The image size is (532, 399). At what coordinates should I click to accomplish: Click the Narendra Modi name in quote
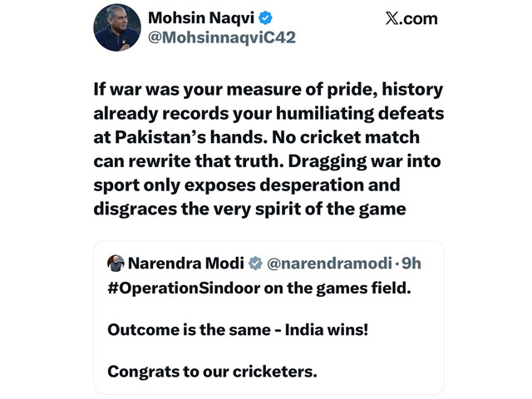[x=186, y=264]
